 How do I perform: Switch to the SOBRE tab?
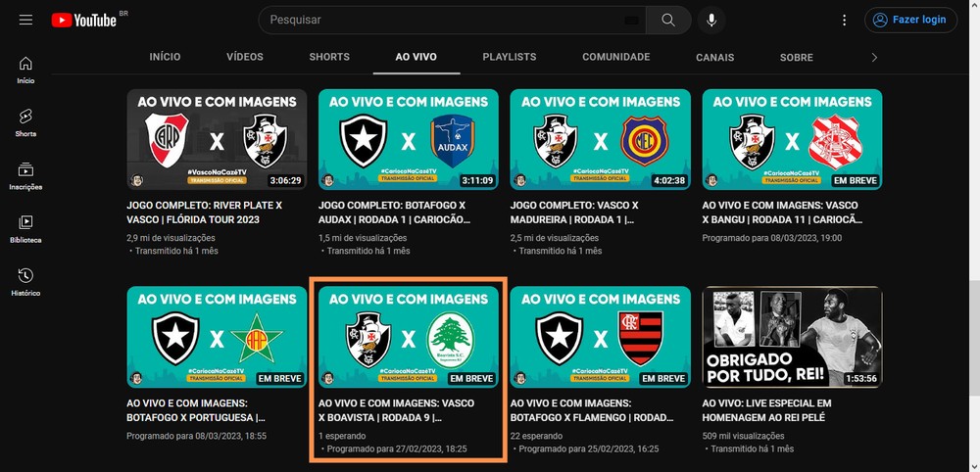[x=796, y=57]
